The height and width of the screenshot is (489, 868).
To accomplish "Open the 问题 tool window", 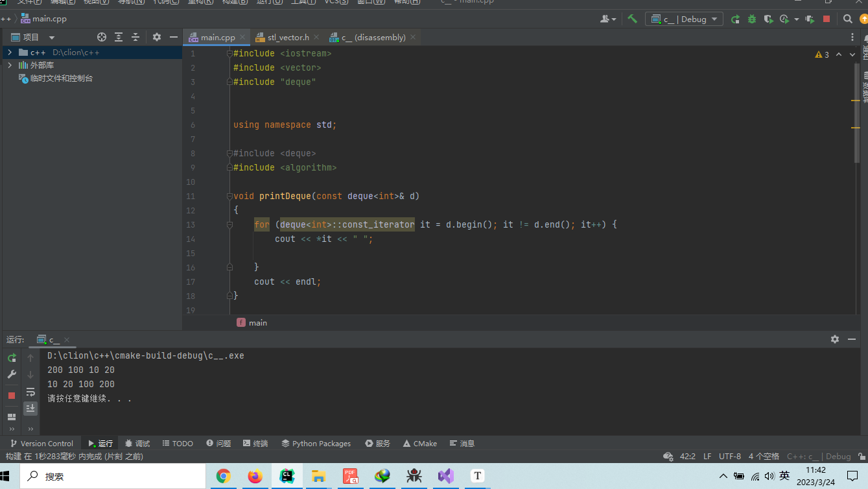I will point(218,444).
